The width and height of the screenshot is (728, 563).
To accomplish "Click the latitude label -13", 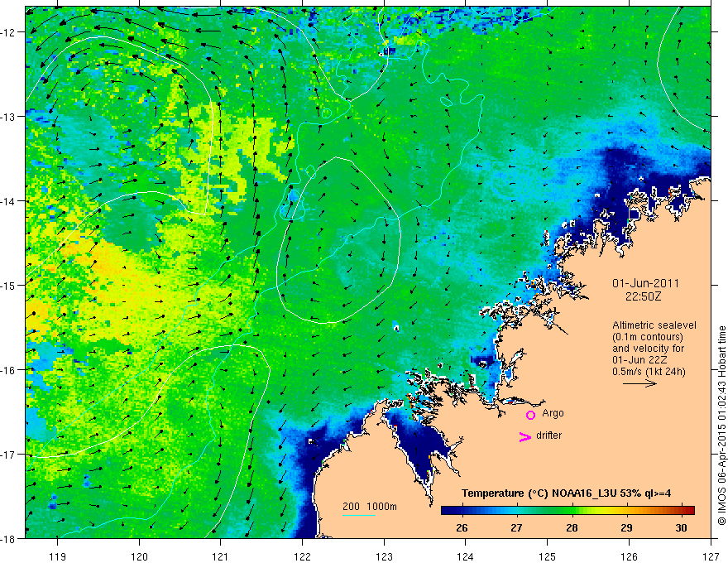I will coord(9,117).
